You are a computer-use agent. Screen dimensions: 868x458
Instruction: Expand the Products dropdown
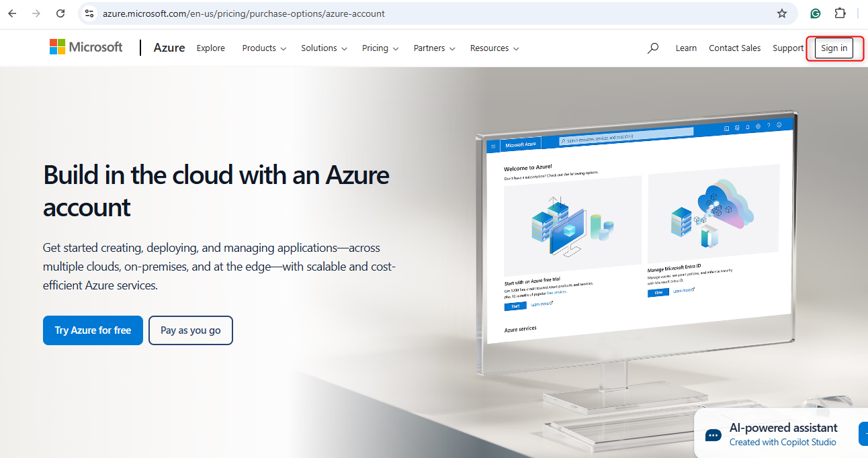click(x=264, y=48)
